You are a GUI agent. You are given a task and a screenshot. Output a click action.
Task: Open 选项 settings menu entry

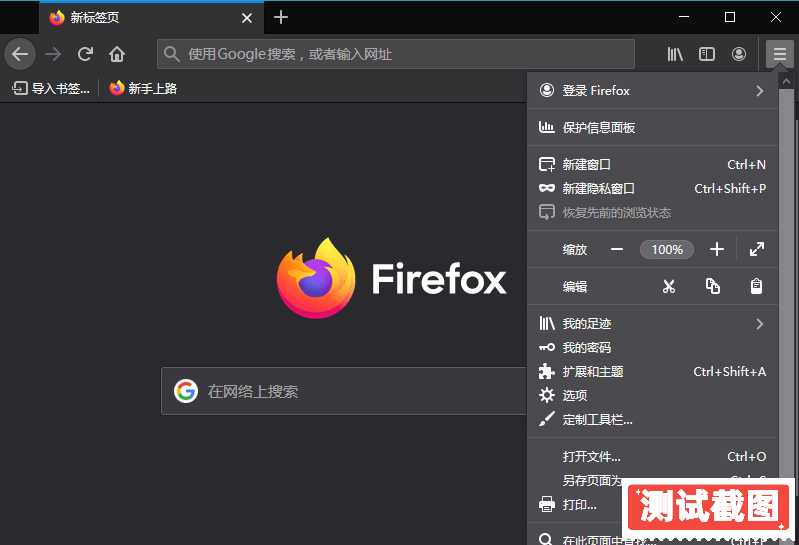pos(575,396)
